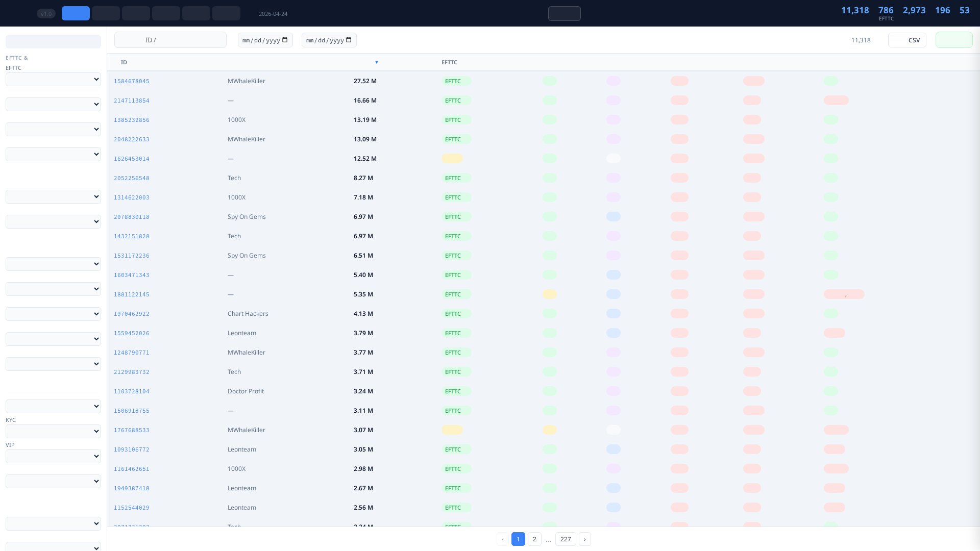
Task: Open user ID 1949387418
Action: click(x=132, y=488)
